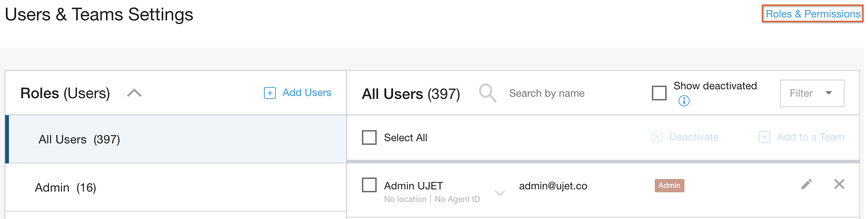Open the Filter dropdown
This screenshot has height=219, width=868.
(x=812, y=93)
